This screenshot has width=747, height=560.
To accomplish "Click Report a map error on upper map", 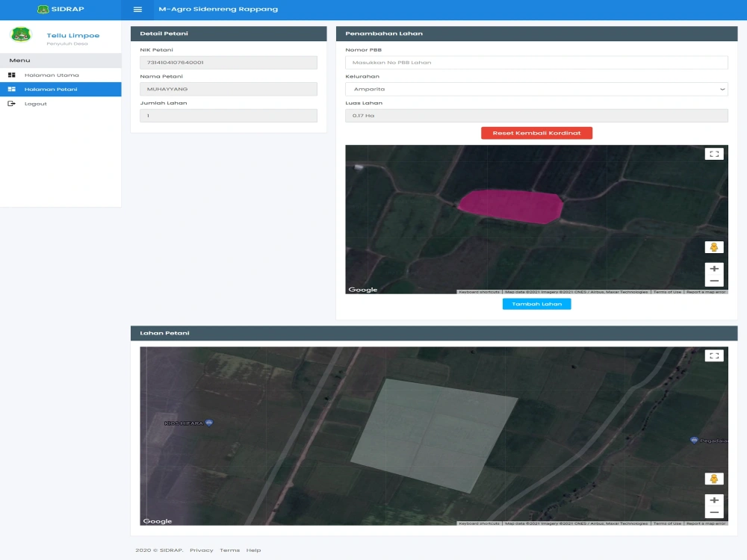I will tap(706, 292).
